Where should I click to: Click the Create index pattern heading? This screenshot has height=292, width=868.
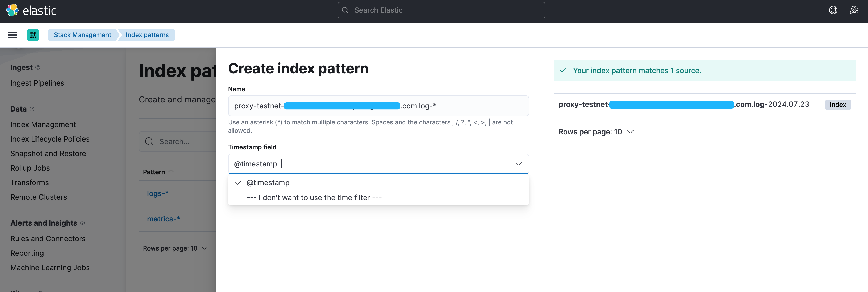[298, 68]
